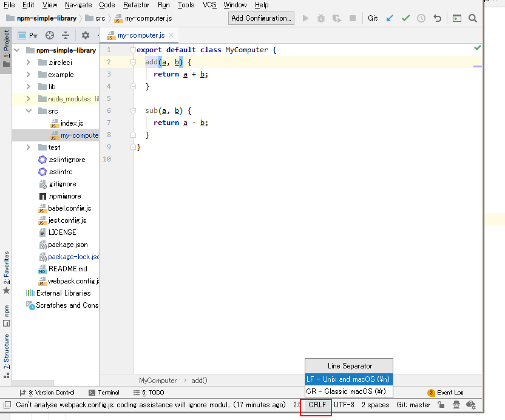
Task: Close the my-computer.js tab
Action: pos(171,35)
